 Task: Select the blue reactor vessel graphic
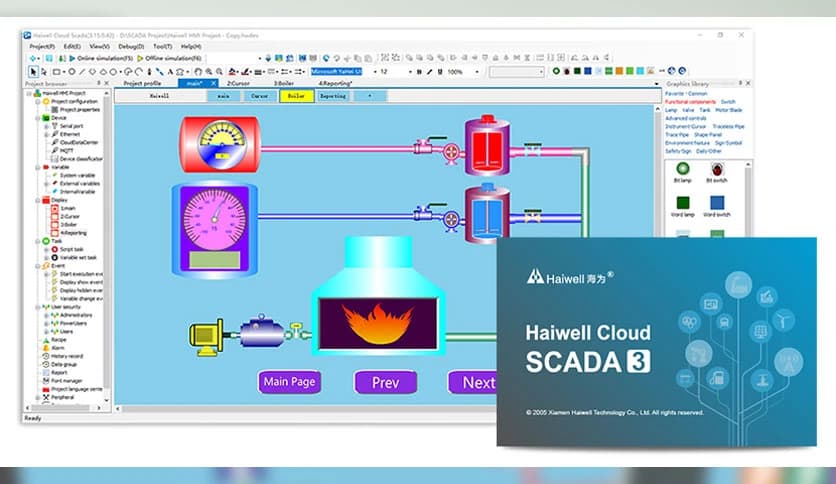click(487, 214)
